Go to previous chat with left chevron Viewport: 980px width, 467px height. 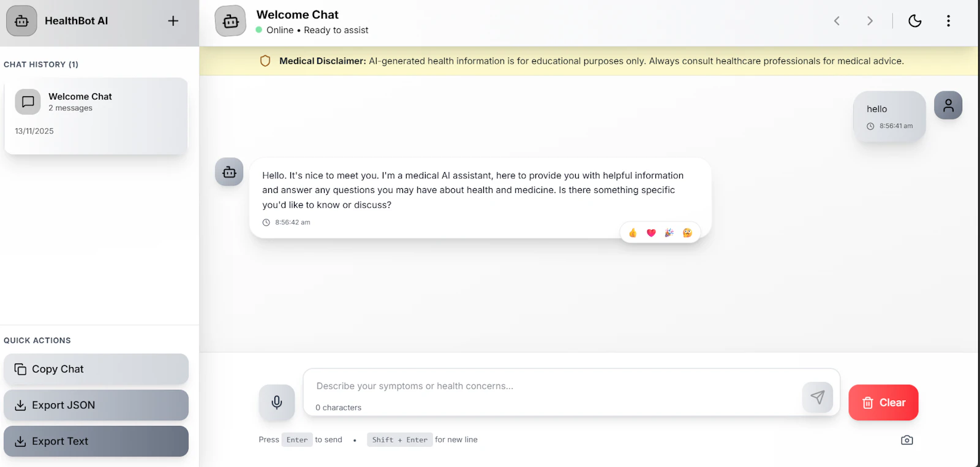point(837,21)
